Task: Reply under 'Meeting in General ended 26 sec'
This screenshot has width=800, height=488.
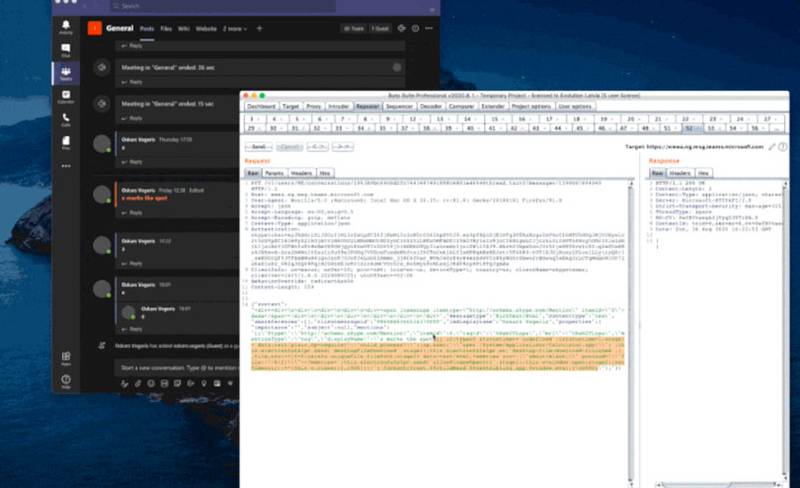Action: point(132,82)
